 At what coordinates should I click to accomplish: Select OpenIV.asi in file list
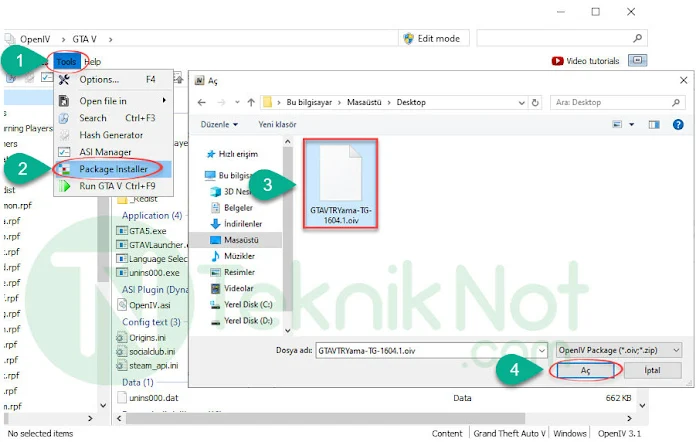(144, 305)
